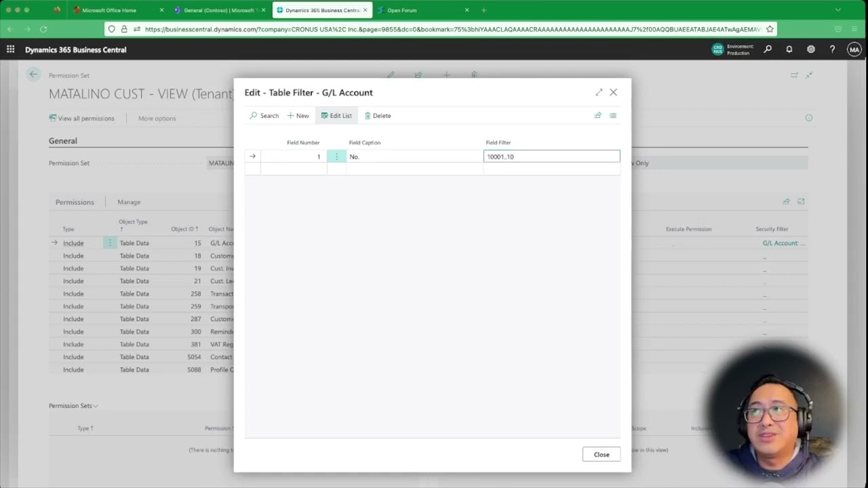Select Object ID 18 cell
Viewport: 868px width, 488px height.
(197, 256)
